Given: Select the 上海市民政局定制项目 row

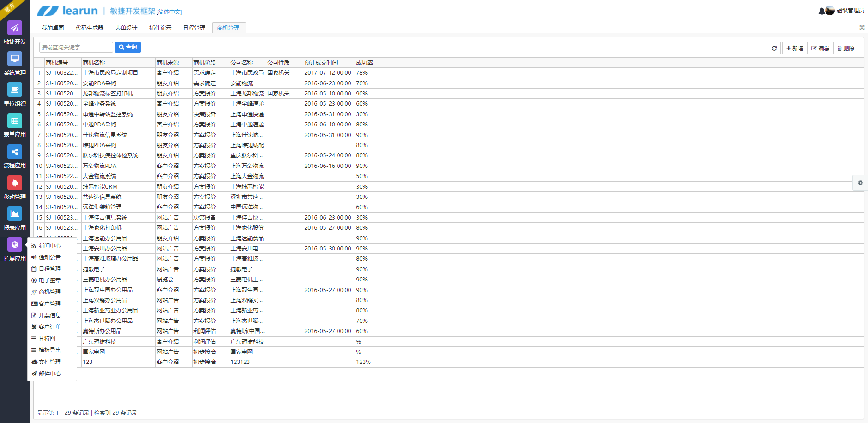Looking at the screenshot, I should pyautogui.click(x=110, y=73).
